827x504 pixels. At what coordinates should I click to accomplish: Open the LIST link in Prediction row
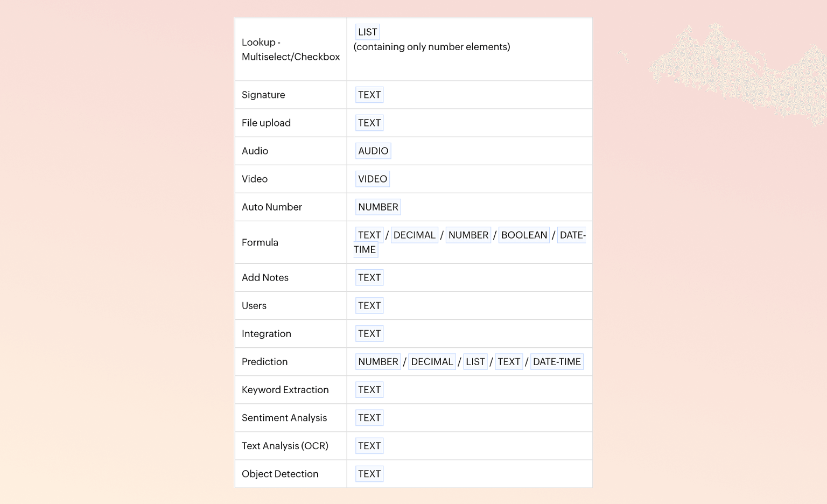[475, 362]
